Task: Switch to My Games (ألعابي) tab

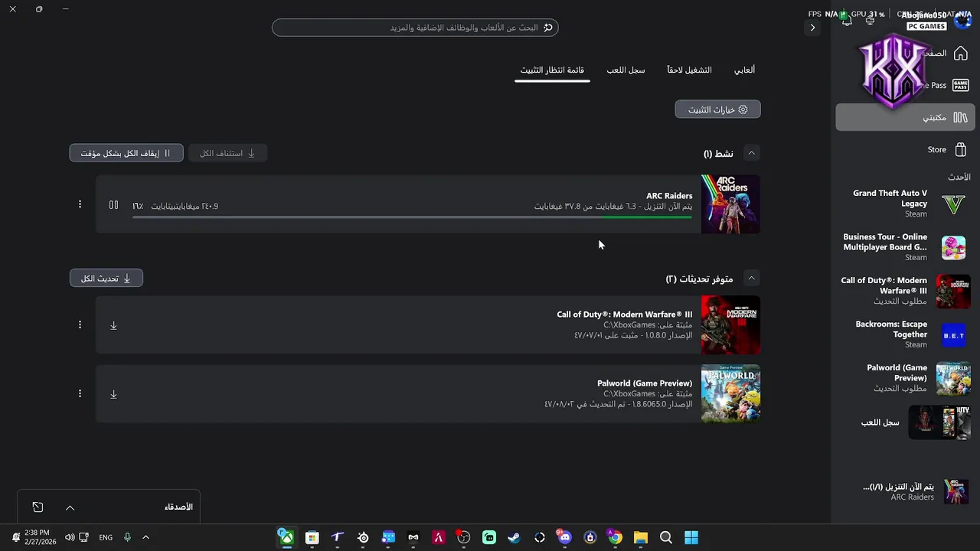Action: point(744,70)
